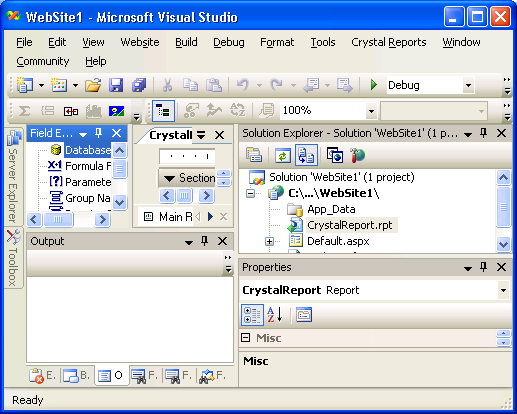The width and height of the screenshot is (517, 414).
Task: Open the Community menu
Action: 43,61
